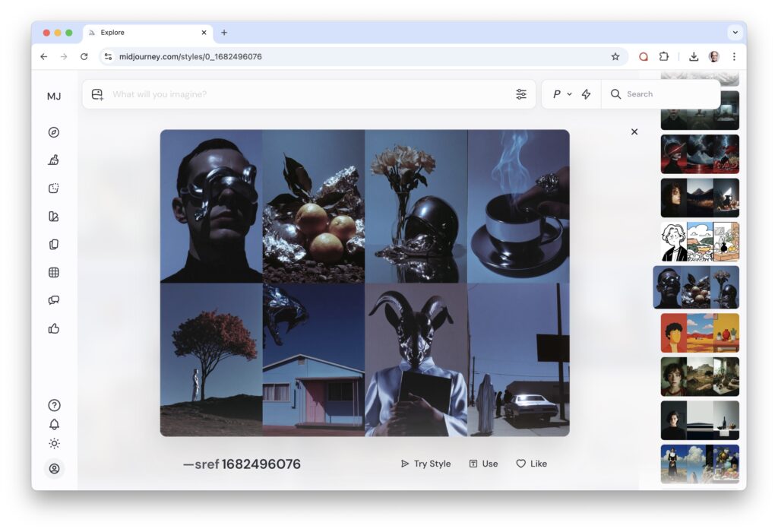Image resolution: width=778 pixels, height=532 pixels.
Task: Click the Try Style button
Action: click(425, 464)
